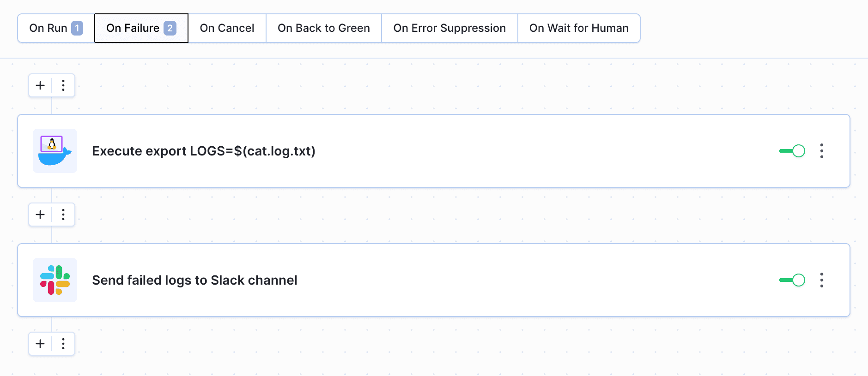Open the On Back to Green tab
868x376 pixels.
[x=323, y=28]
